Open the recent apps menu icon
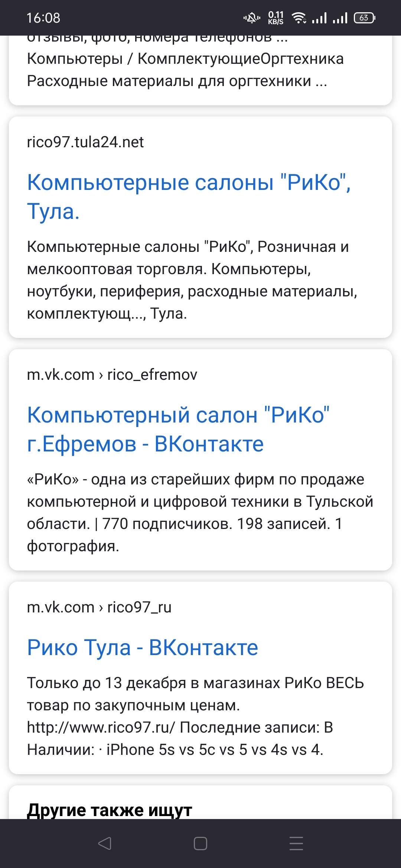The width and height of the screenshot is (401, 868). (x=296, y=843)
